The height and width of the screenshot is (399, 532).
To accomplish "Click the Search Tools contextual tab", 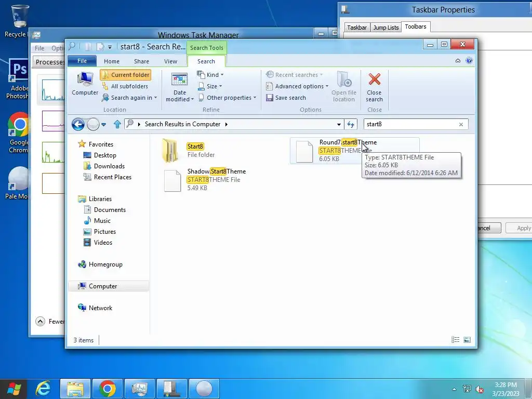I will [x=207, y=48].
